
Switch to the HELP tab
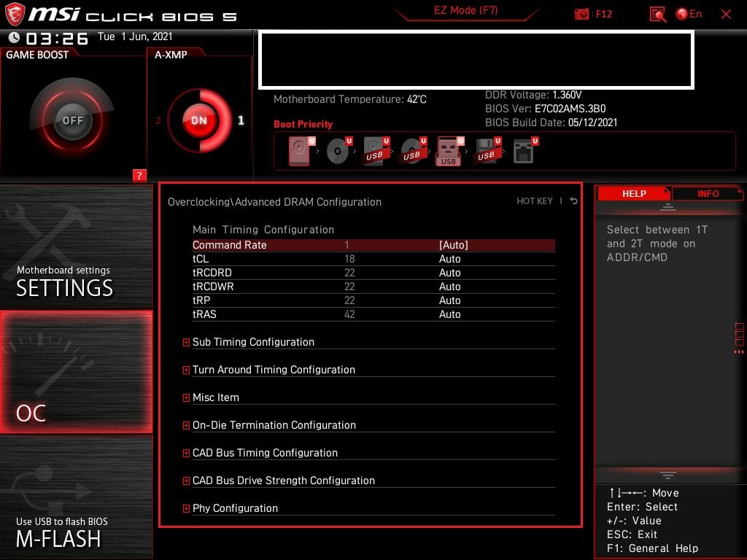click(x=634, y=193)
